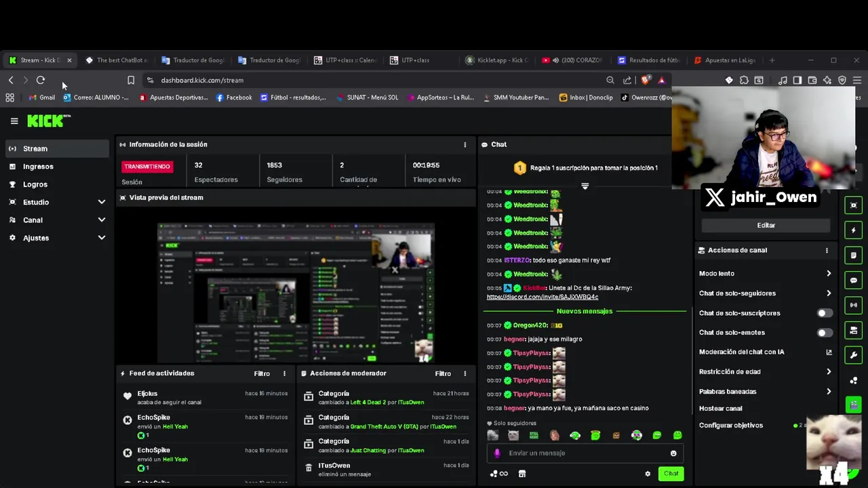Switch to Apuestas en LaLiga tab
Screen dimensions: 868x488
click(x=724, y=60)
